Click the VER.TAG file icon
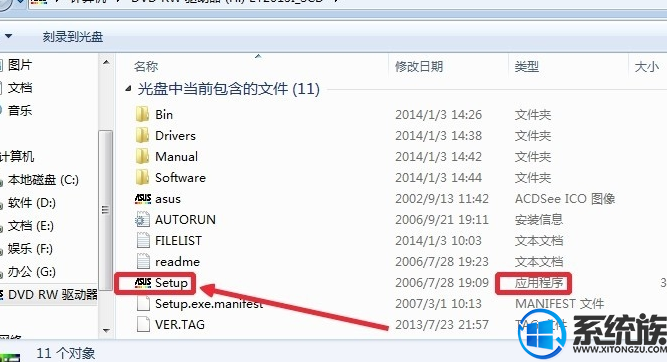Viewport: 667px width, 362px height. coord(143,325)
